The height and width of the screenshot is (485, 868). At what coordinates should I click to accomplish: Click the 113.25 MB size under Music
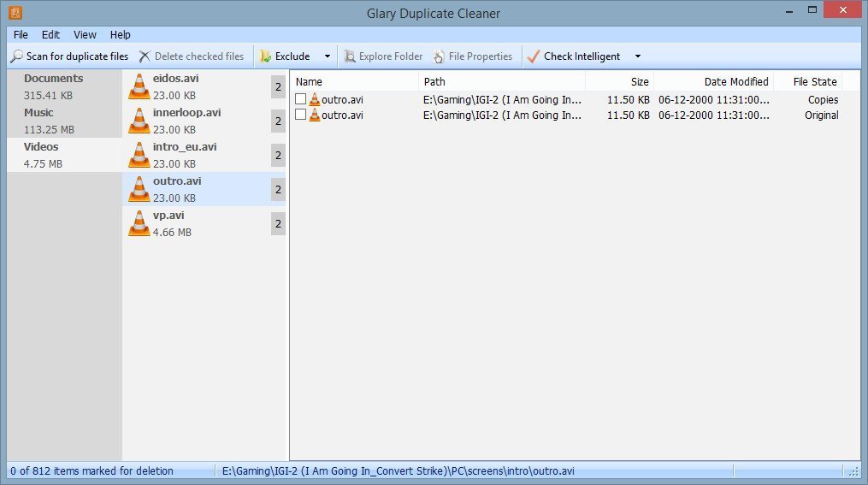coord(49,129)
